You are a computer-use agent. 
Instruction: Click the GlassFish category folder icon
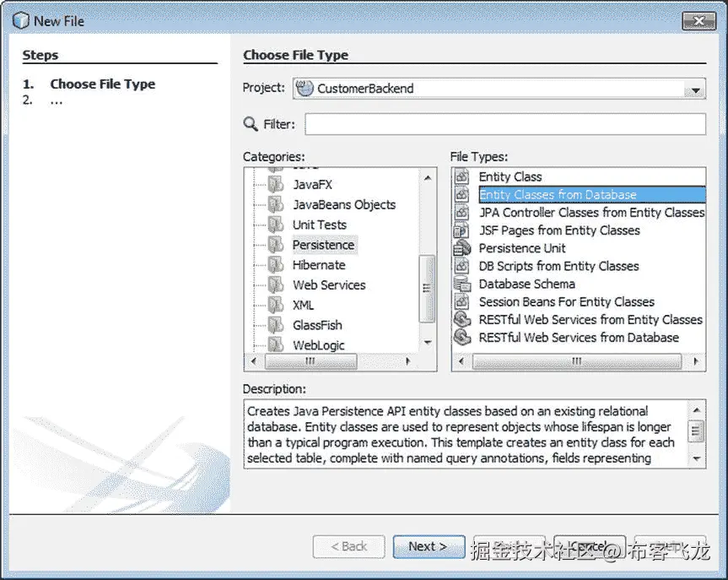pos(276,325)
